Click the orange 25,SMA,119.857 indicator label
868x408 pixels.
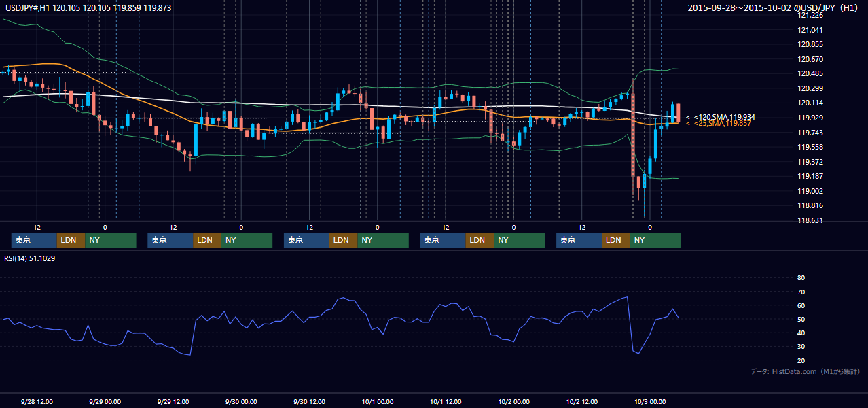click(x=718, y=123)
